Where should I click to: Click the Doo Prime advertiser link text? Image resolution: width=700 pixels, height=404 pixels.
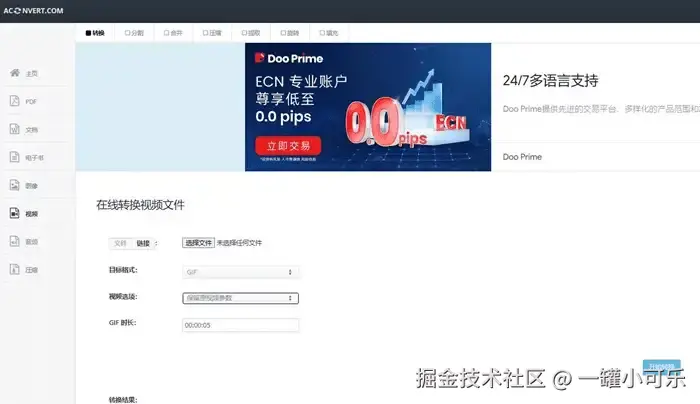pos(522,157)
